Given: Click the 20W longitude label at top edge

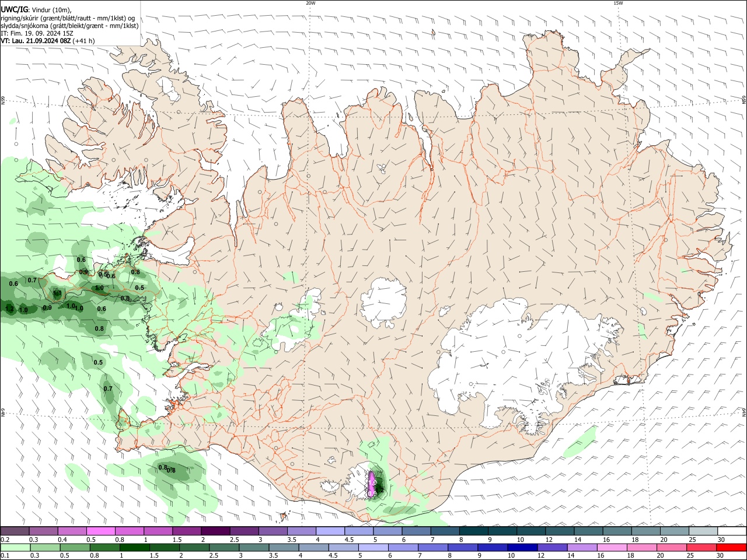Looking at the screenshot, I should [310, 3].
